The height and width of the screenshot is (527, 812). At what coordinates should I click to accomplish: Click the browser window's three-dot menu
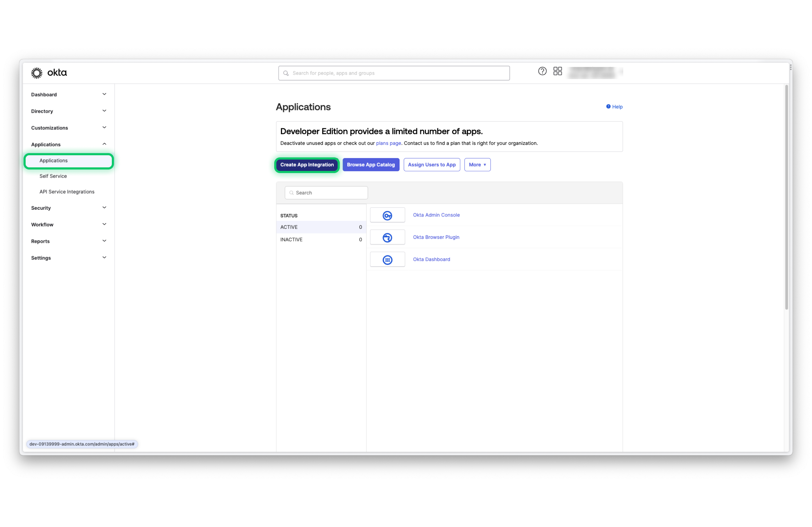[x=790, y=67]
